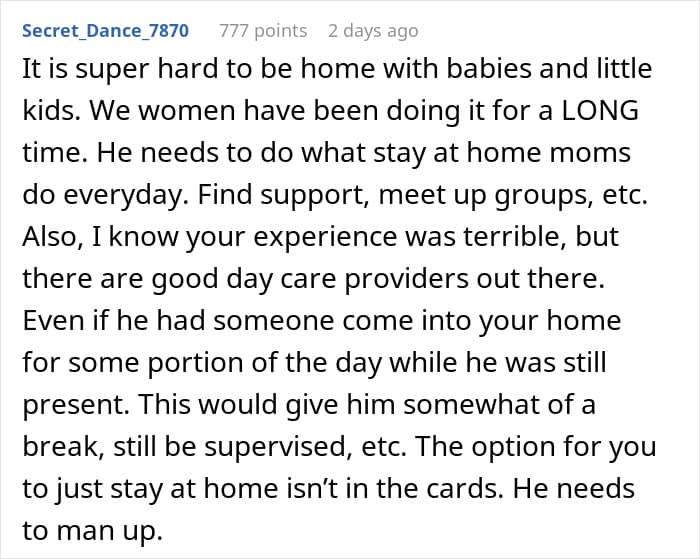Click the "2 days ago" timestamp

[x=373, y=31]
